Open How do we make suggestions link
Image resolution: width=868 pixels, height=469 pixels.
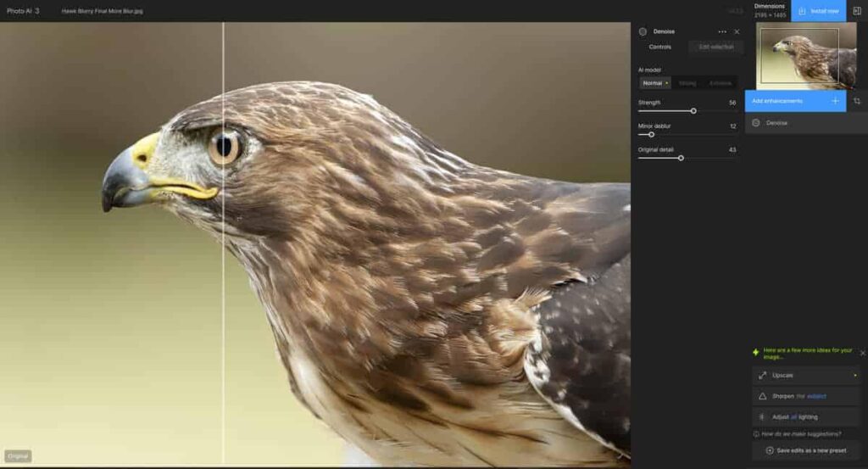[797, 434]
